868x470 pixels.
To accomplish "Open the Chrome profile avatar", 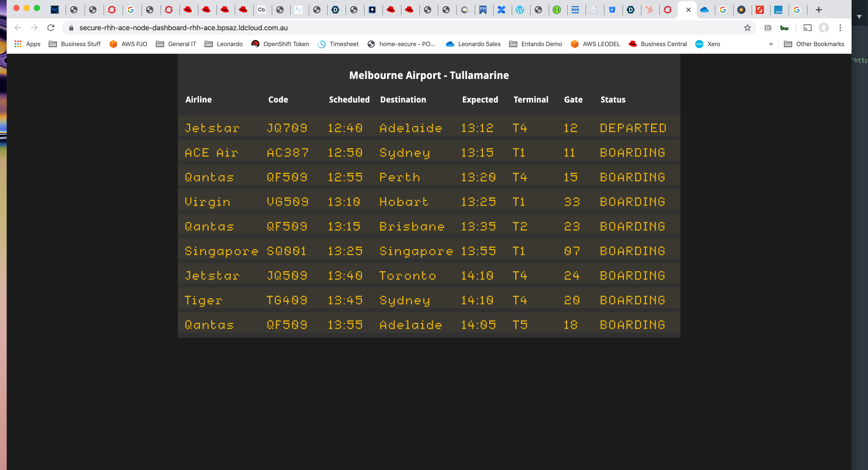I will tap(824, 28).
